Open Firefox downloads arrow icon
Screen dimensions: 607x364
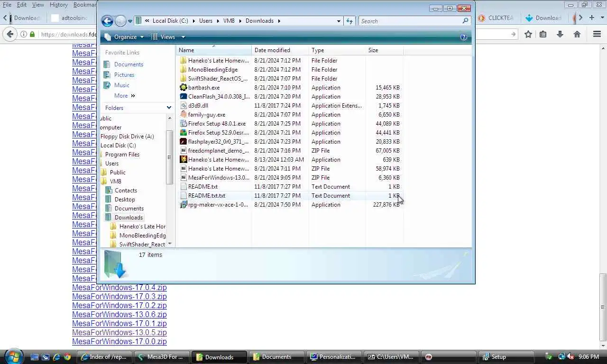[560, 34]
